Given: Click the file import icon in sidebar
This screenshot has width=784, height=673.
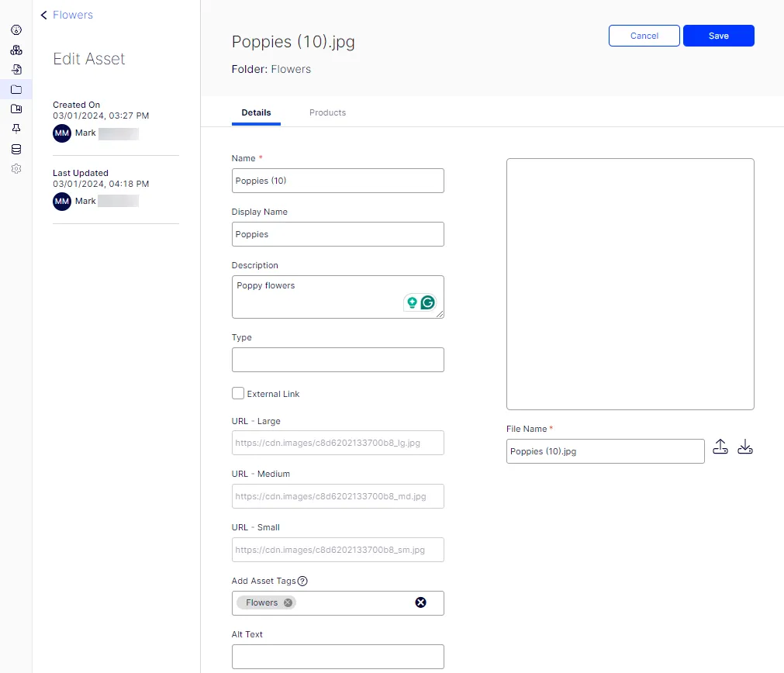Looking at the screenshot, I should click(x=16, y=70).
